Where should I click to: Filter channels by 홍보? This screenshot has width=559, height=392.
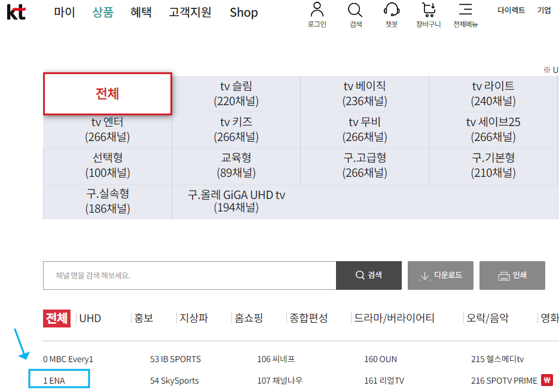(143, 318)
